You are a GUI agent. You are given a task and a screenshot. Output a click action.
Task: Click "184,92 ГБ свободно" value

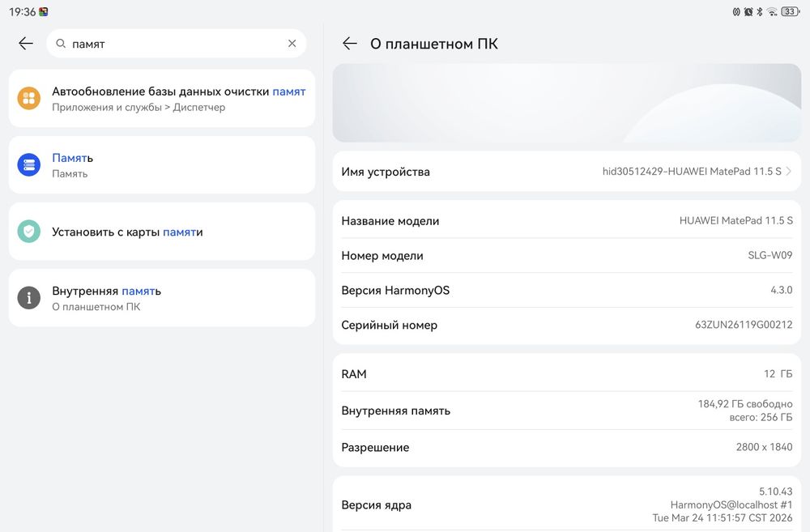pos(745,404)
